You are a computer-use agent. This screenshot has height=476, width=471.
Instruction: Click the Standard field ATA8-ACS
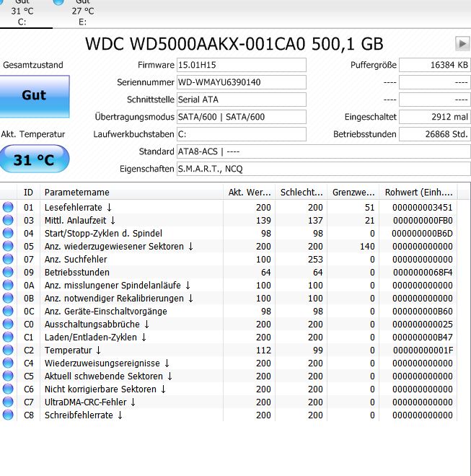click(x=324, y=151)
